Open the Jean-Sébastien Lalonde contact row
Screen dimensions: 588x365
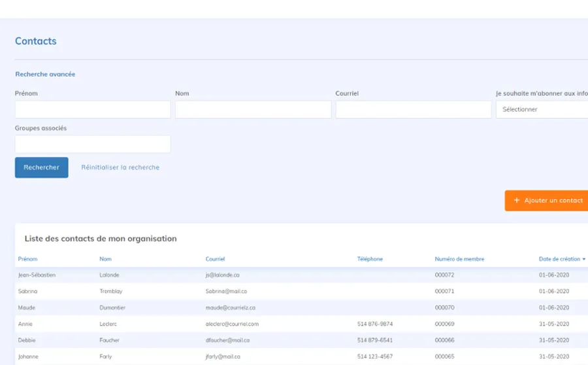[x=294, y=275]
